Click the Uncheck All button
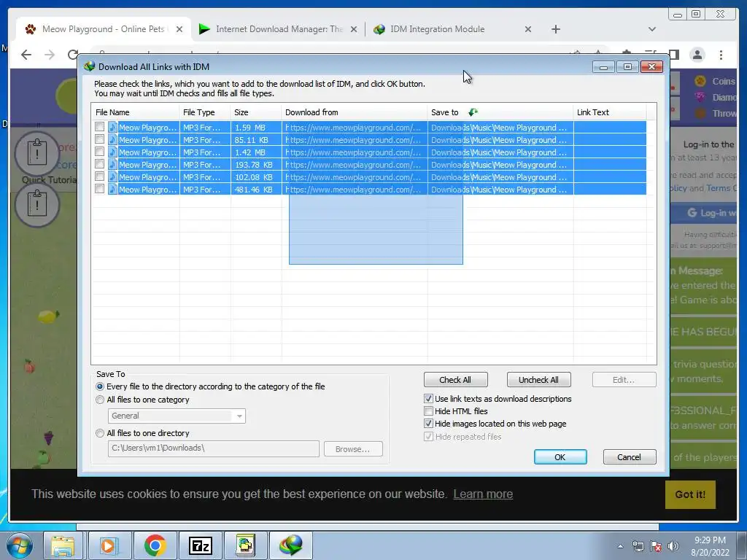This screenshot has width=747, height=560. [538, 379]
